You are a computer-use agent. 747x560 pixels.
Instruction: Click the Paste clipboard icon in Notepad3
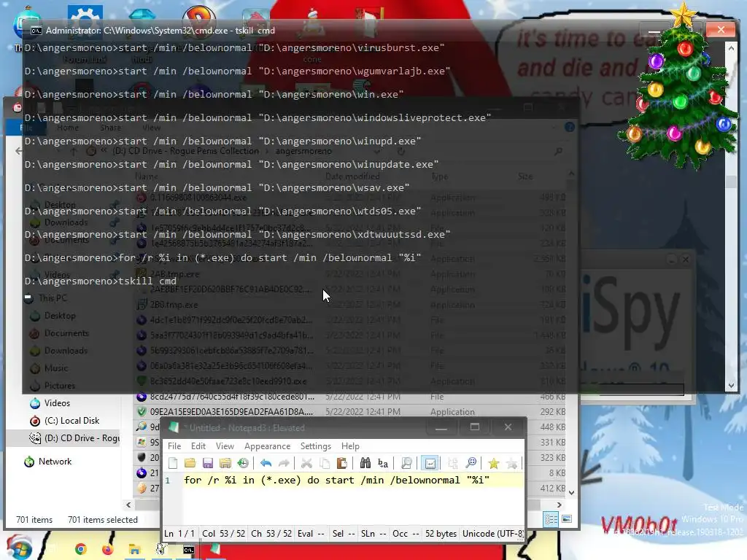(x=341, y=463)
